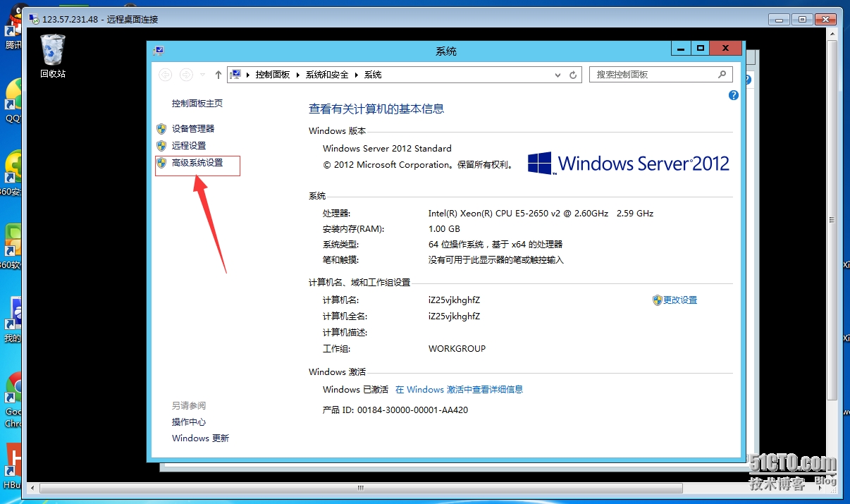Click the WORKGROUP workgroup value
This screenshot has height=504, width=850.
point(457,349)
